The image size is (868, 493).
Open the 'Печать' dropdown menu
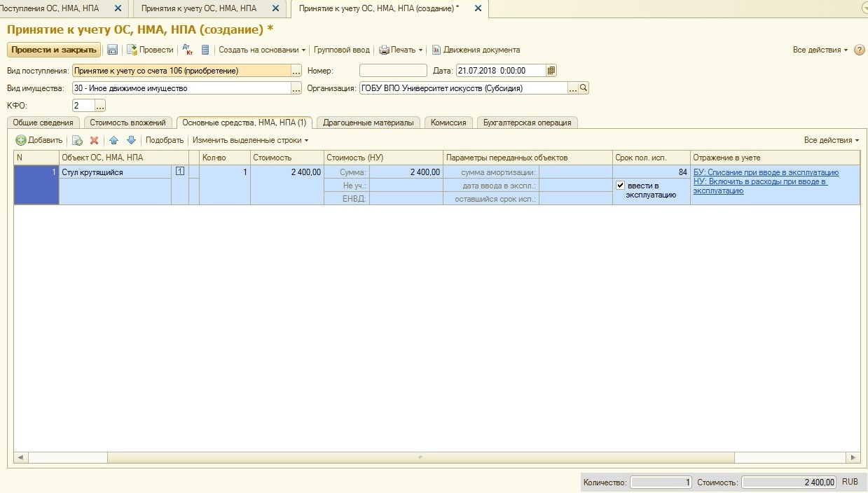(x=401, y=50)
